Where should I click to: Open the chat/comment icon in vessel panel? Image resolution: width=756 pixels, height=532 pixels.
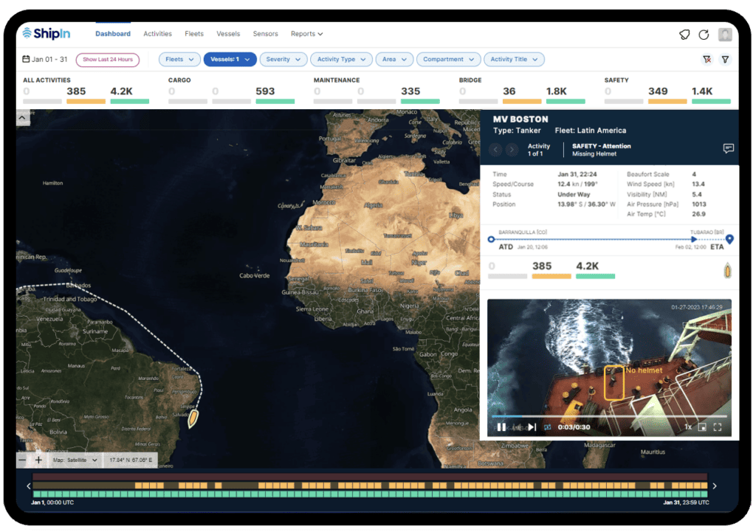click(727, 149)
